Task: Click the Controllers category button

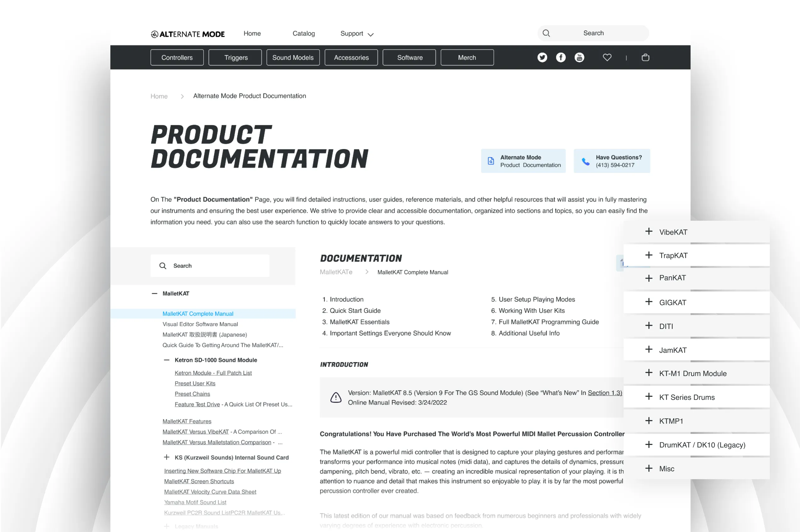Action: pos(177,57)
